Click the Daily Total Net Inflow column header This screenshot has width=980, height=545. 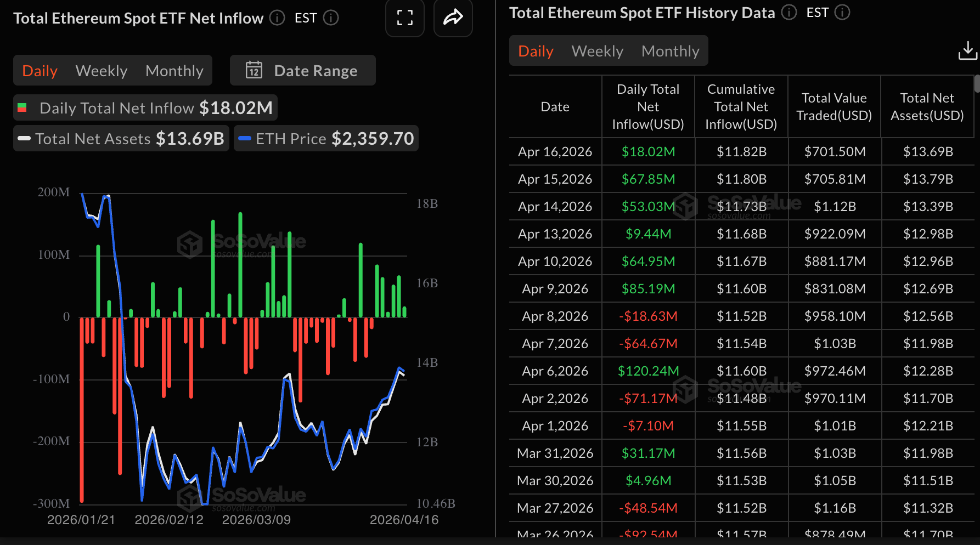tap(647, 107)
